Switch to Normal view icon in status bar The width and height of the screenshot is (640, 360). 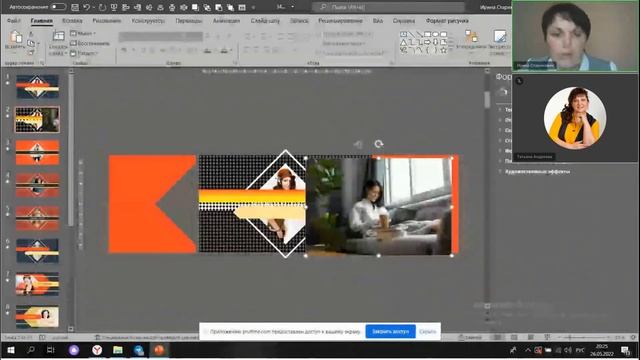(x=498, y=338)
